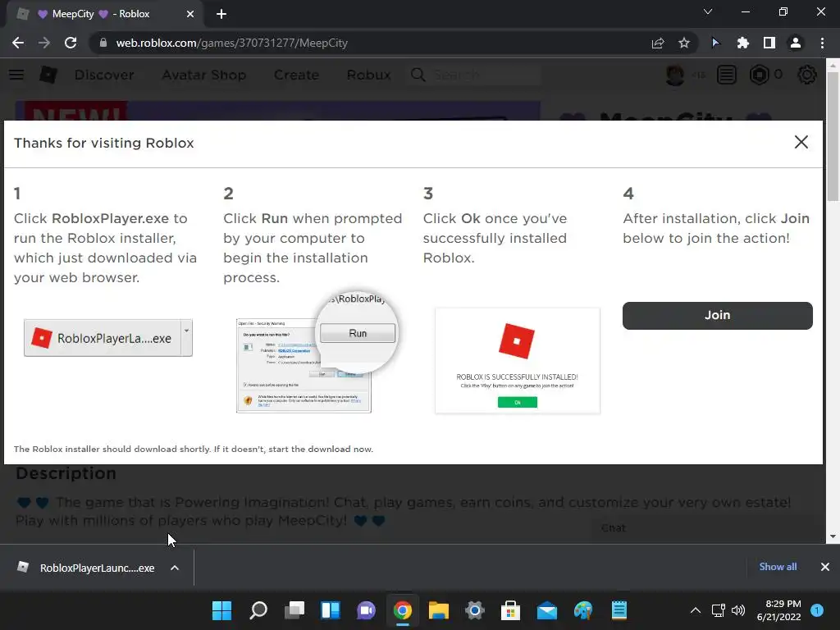This screenshot has height=630, width=840.
Task: Open the Chrome three-dot menu
Action: (822, 43)
